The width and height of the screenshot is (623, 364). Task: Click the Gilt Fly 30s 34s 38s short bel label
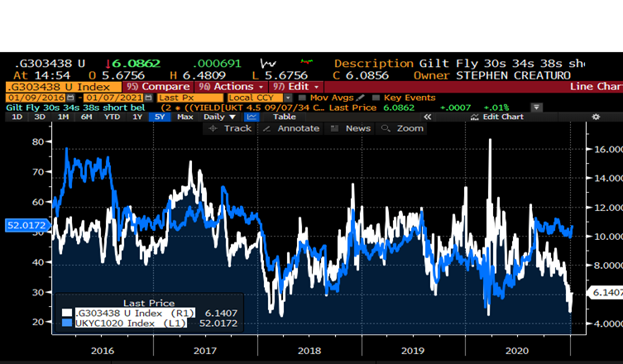click(75, 108)
